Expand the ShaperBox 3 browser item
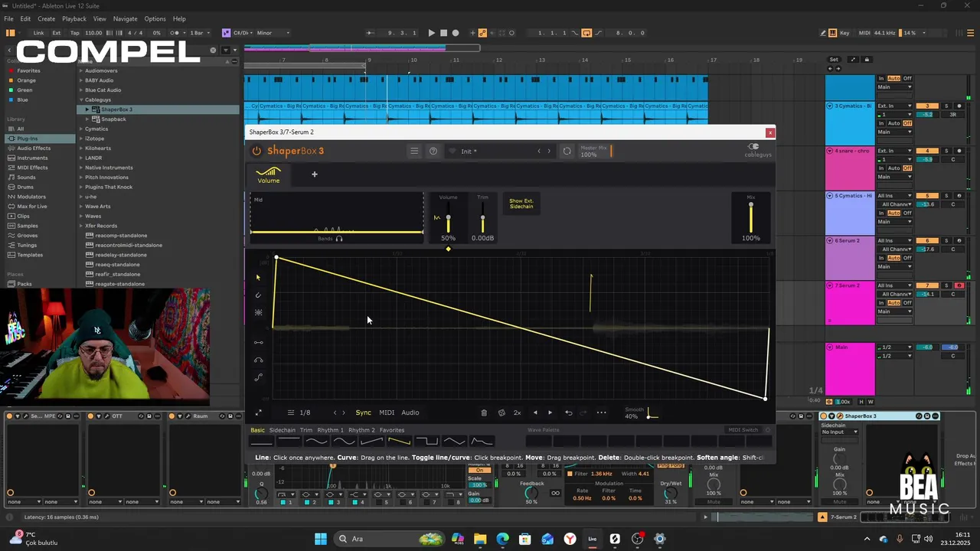 click(87, 109)
